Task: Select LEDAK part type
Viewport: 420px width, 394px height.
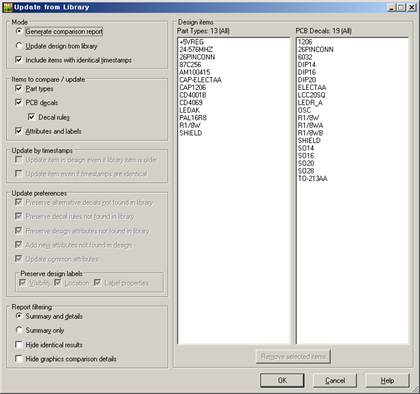Action: [x=189, y=110]
